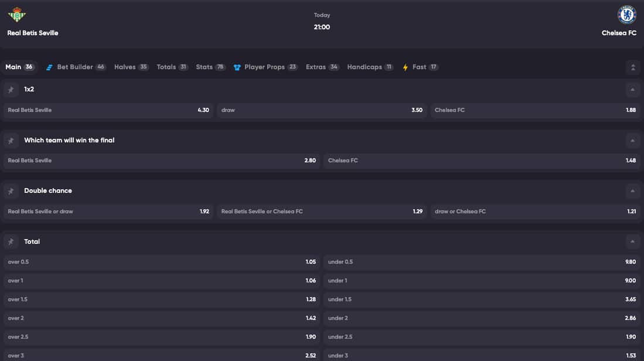
Task: Pick Real Betis Seville to win the final at 2.80
Action: tap(162, 161)
